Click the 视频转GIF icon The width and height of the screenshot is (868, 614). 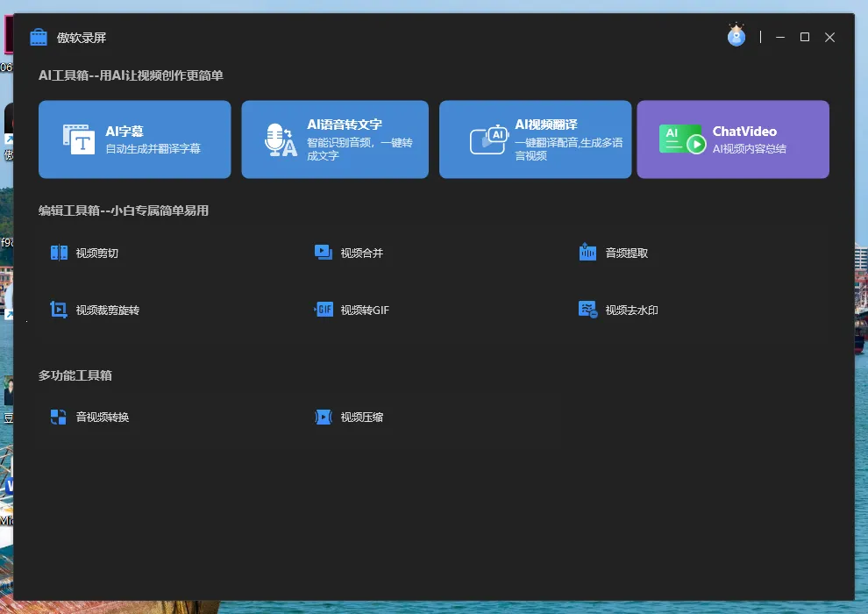tap(324, 310)
